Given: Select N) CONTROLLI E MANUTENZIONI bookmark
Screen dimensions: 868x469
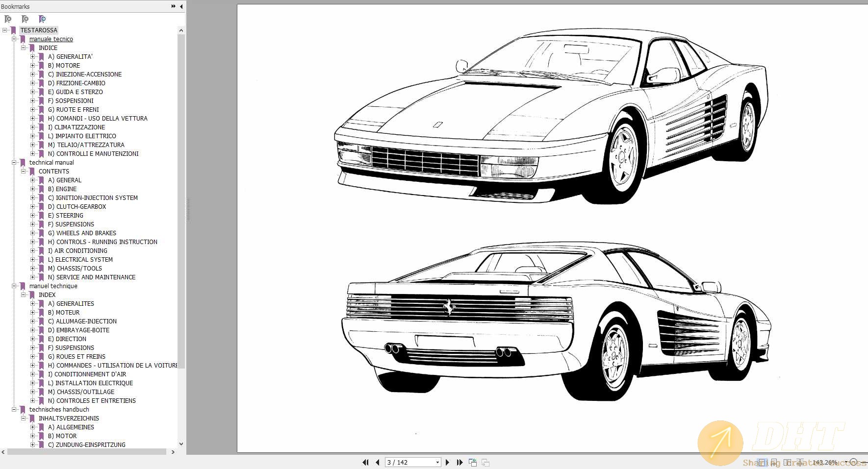Looking at the screenshot, I should [93, 154].
